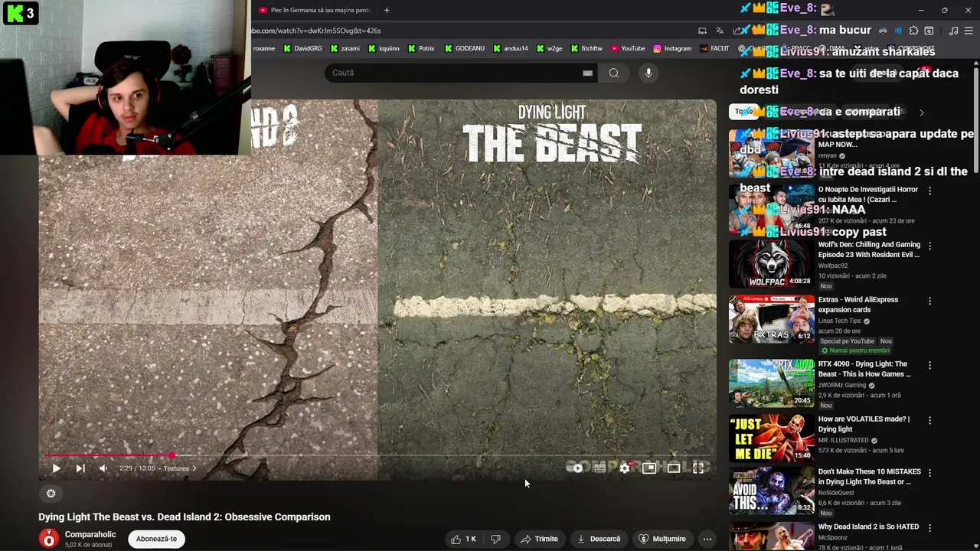Screen dimensions: 980x551
Task: Toggle theater mode on the player
Action: click(674, 468)
